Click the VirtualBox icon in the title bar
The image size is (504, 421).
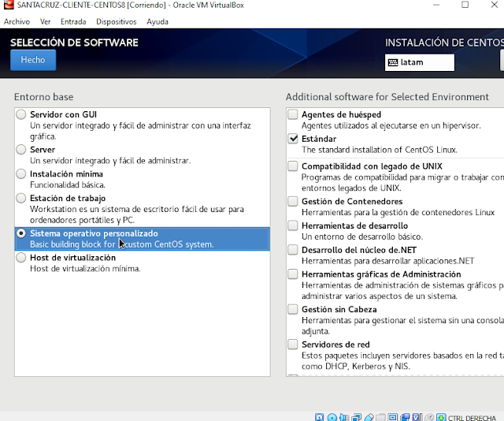[9, 5]
